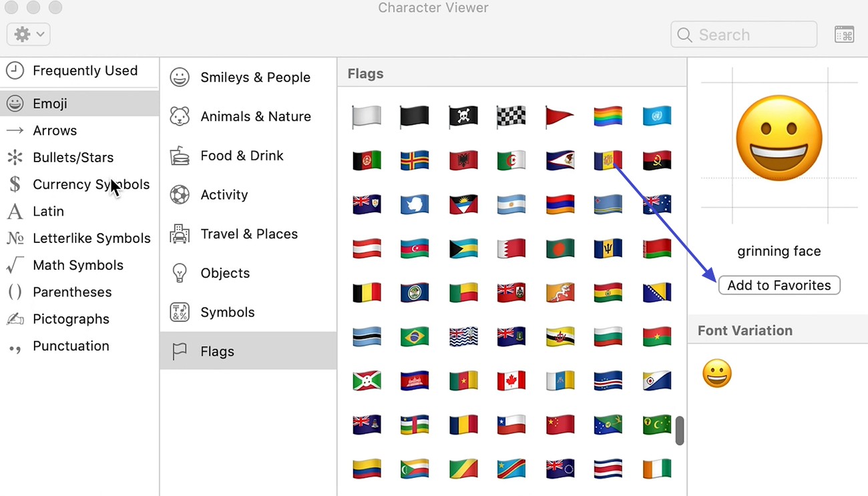Open the Arrows category
Viewport: 868px width, 496px height.
click(x=79, y=130)
